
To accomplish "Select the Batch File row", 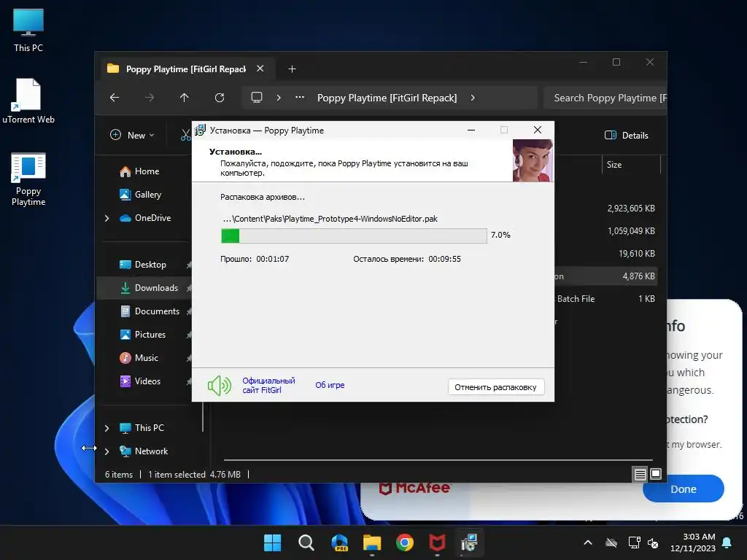I will click(x=606, y=299).
